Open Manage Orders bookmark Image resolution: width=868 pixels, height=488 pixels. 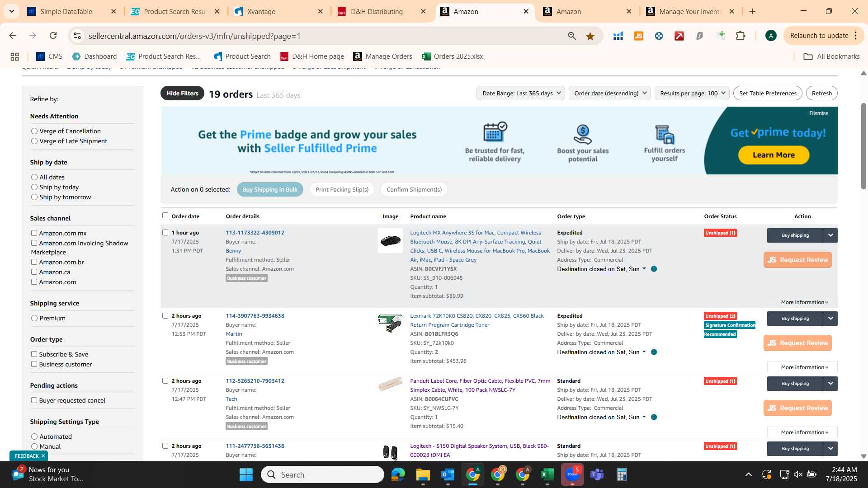pyautogui.click(x=382, y=56)
